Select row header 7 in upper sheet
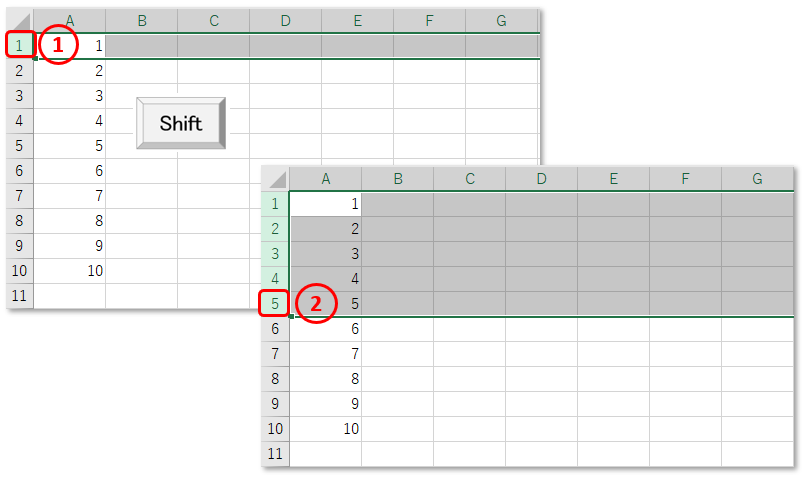804x479 pixels. click(19, 195)
